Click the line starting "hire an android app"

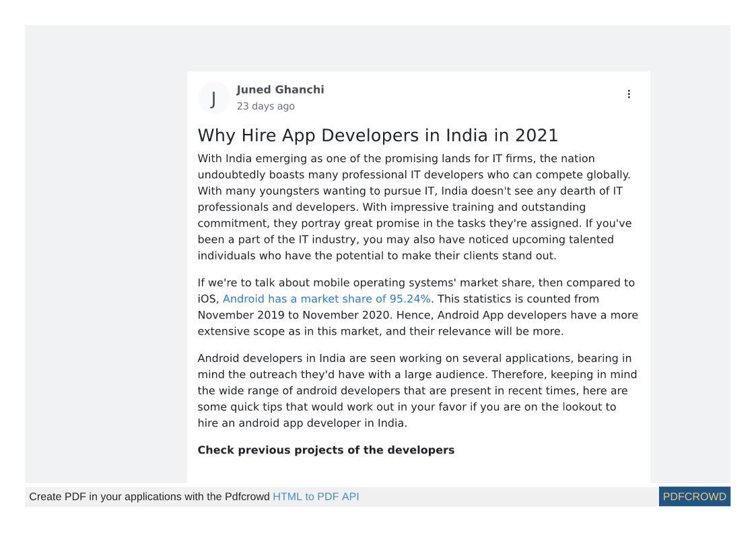point(302,423)
